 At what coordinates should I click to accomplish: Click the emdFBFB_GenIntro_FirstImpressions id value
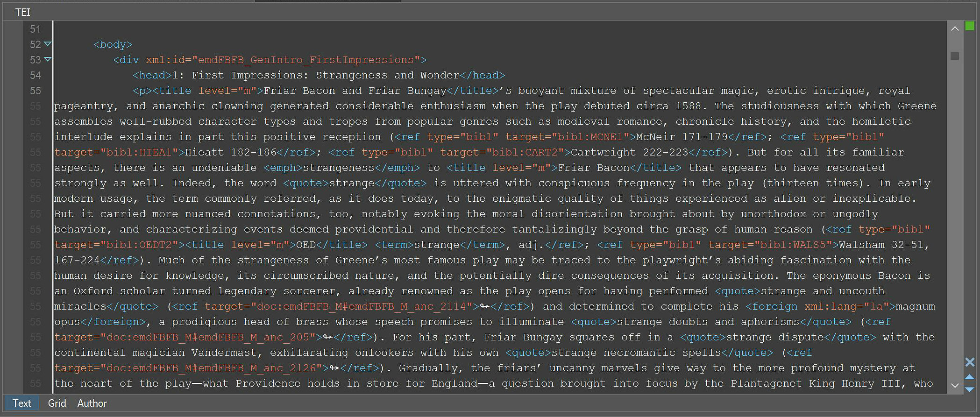coord(306,60)
